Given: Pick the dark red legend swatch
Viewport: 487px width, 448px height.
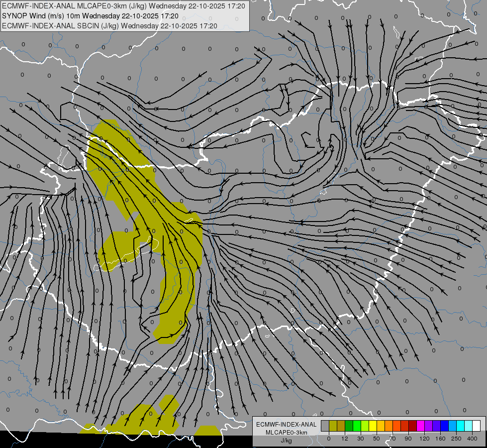Looking at the screenshot, I should point(412,426).
